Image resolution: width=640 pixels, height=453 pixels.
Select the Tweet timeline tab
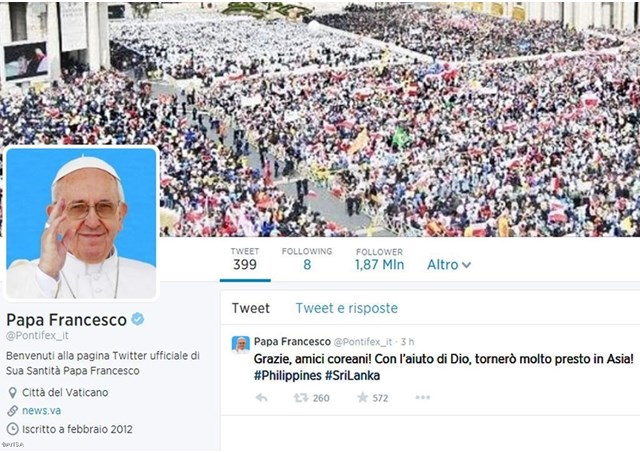tap(251, 308)
